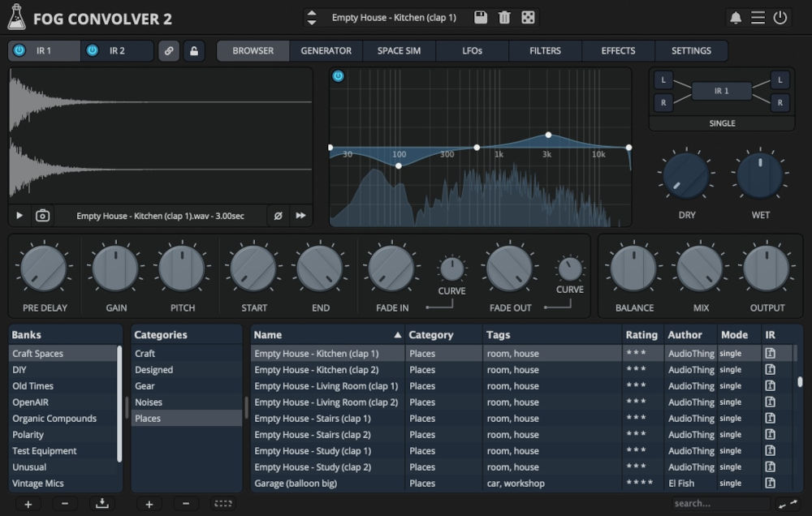Open the preset selector showing Empty House - Kitchen

[394, 17]
